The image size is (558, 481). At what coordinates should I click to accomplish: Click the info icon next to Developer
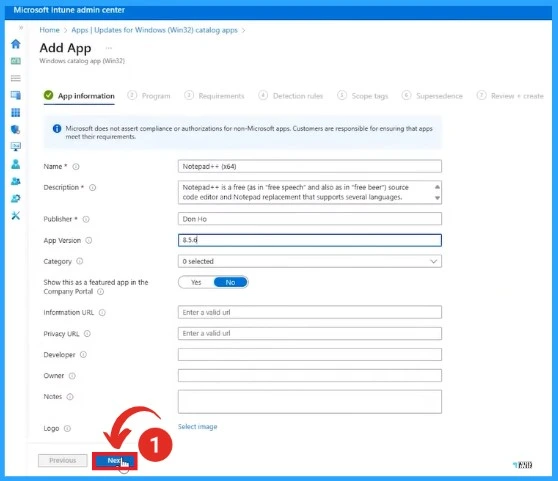click(83, 355)
